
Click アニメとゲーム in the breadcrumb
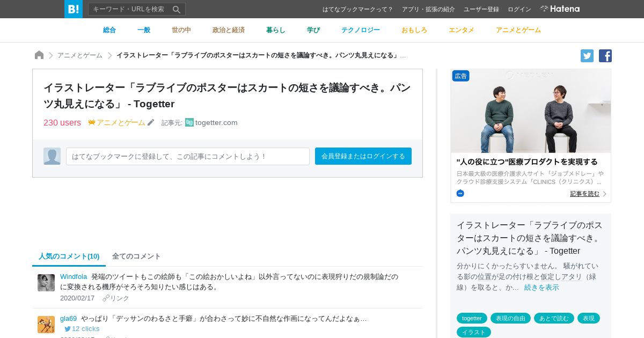pyautogui.click(x=80, y=55)
